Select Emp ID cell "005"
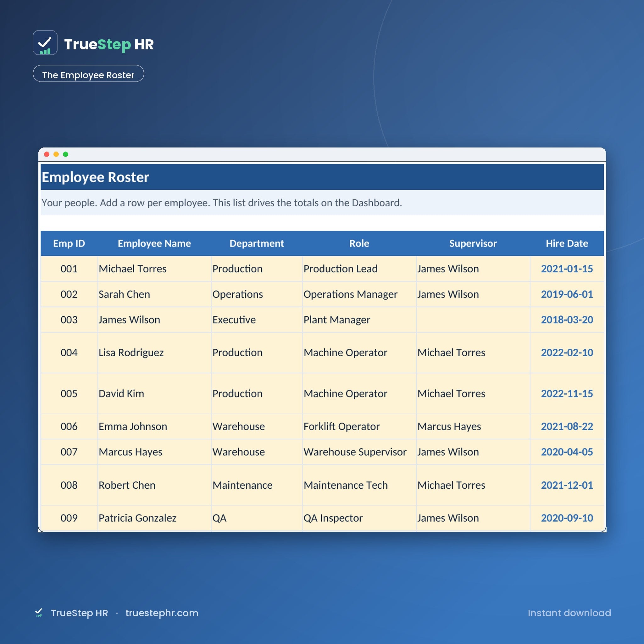644x644 pixels. [x=69, y=394]
